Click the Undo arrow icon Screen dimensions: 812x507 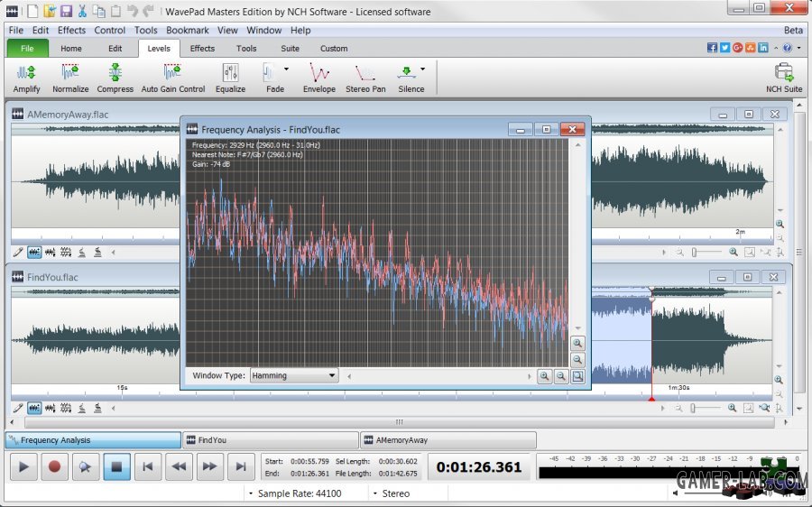coord(133,11)
